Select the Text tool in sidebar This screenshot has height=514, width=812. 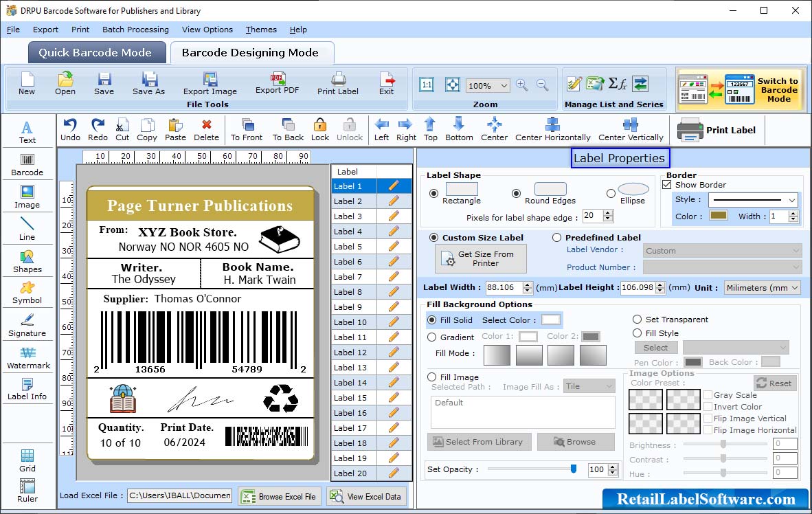pos(27,132)
